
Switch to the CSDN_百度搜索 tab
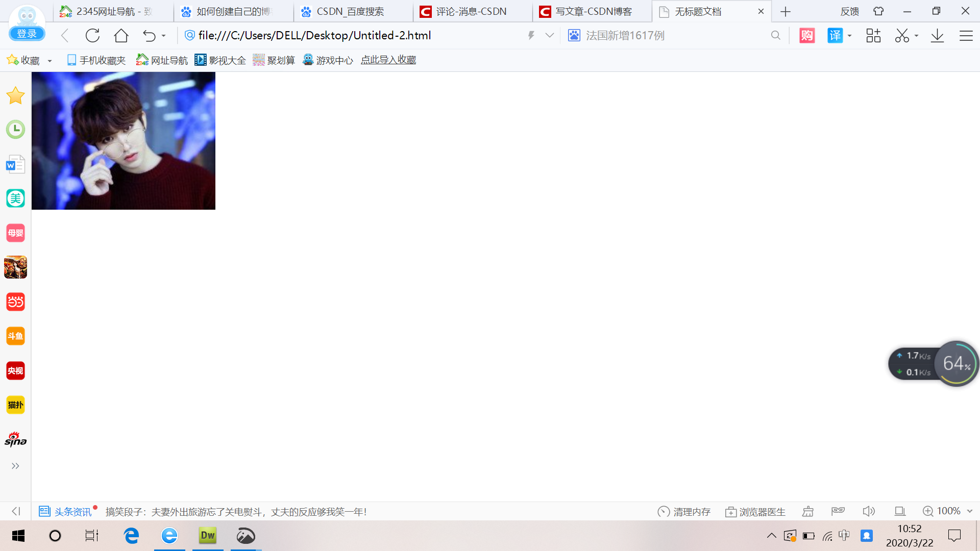tap(350, 11)
